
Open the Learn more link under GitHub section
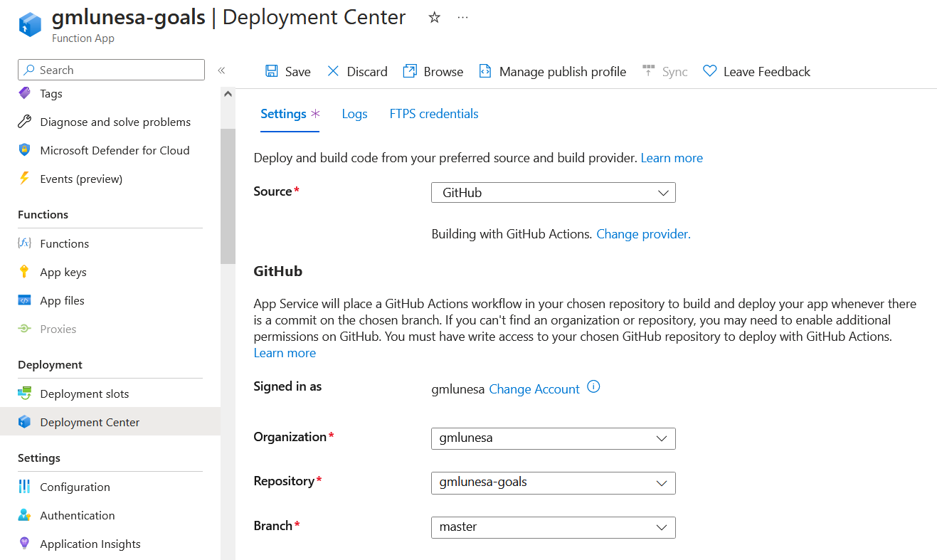(285, 353)
